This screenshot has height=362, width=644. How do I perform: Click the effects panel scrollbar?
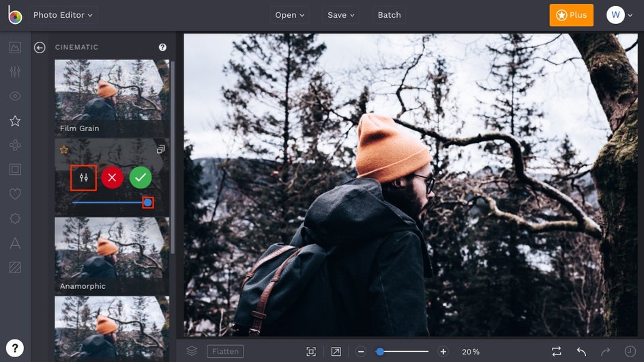point(173,157)
